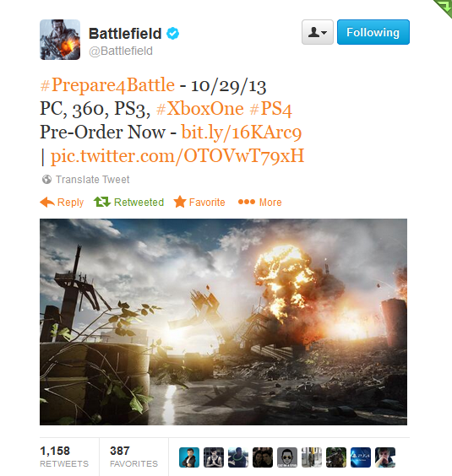
Task: Open the pic.twitter.com/OTOVwT79xH link
Action: [177, 156]
